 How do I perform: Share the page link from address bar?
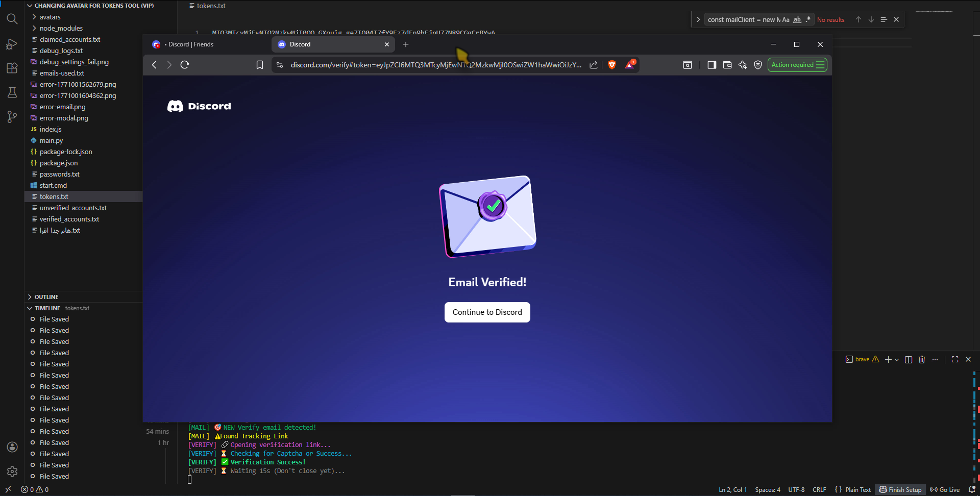(x=594, y=65)
